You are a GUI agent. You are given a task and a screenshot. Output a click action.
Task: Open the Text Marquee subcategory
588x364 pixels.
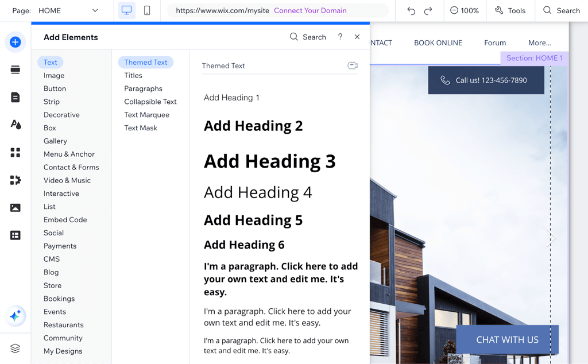point(146,115)
